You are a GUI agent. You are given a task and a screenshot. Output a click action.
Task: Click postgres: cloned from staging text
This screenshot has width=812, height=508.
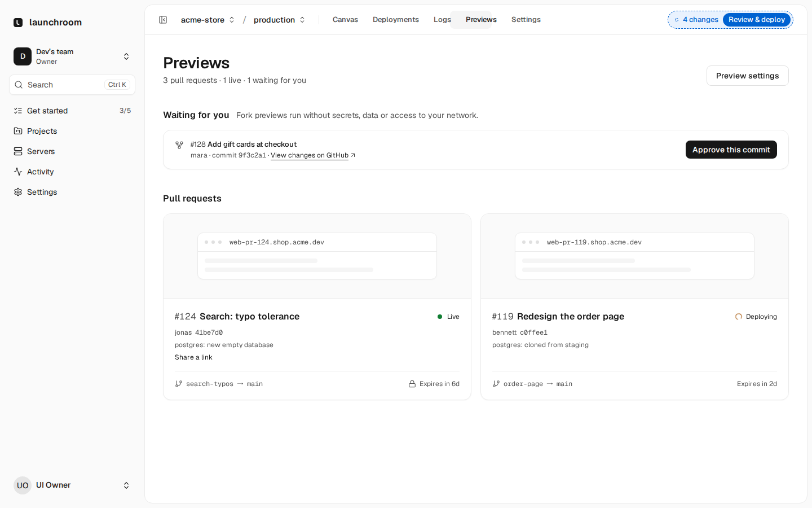[540, 345]
